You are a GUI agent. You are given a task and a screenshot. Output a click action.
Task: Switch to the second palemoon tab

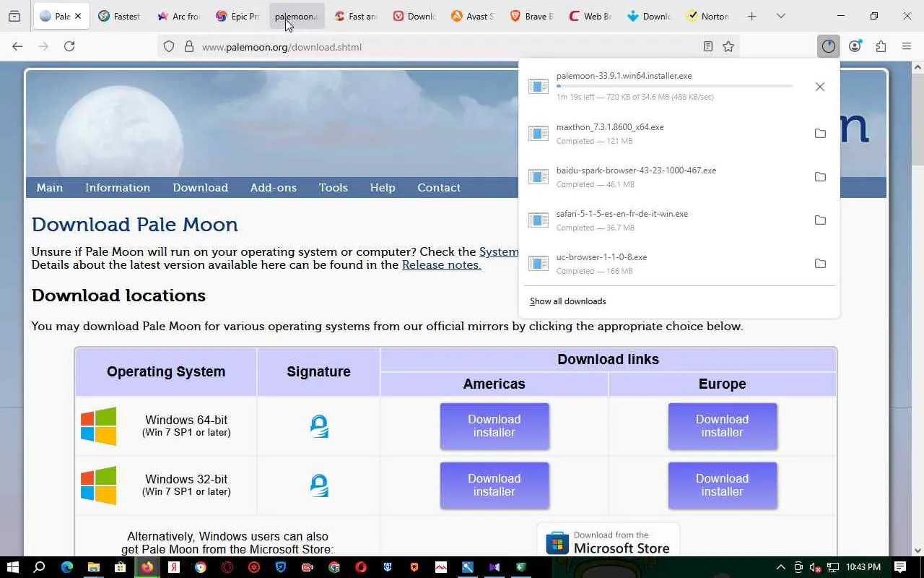point(297,16)
